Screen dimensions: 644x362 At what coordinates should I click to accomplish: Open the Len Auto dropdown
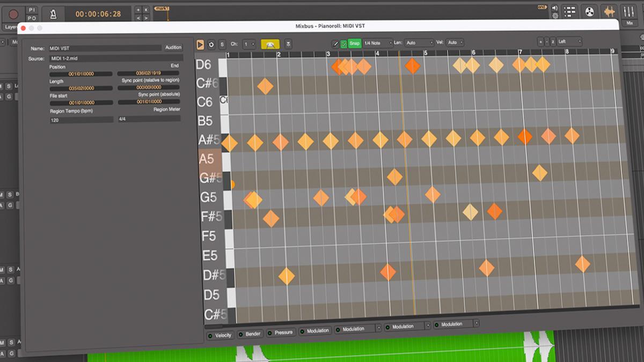[x=419, y=42]
